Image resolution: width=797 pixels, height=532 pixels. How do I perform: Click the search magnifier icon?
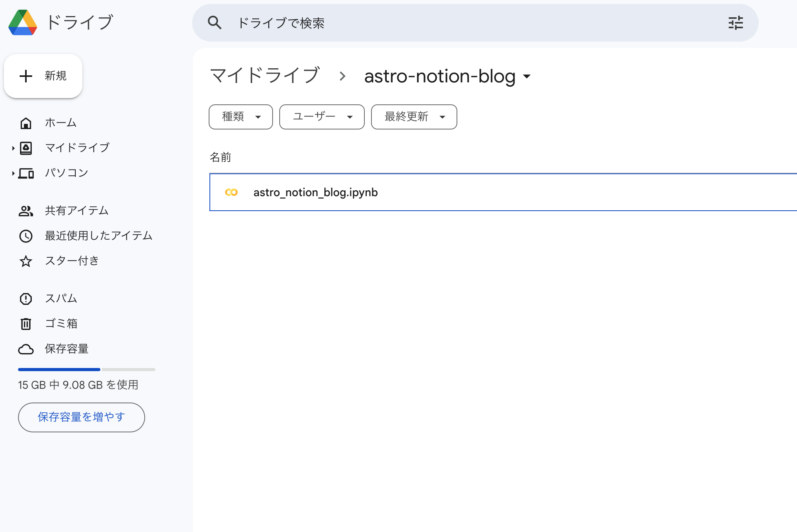coord(215,23)
